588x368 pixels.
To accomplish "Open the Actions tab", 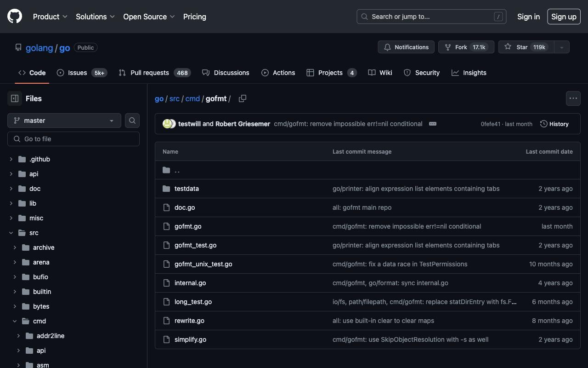I will click(278, 73).
